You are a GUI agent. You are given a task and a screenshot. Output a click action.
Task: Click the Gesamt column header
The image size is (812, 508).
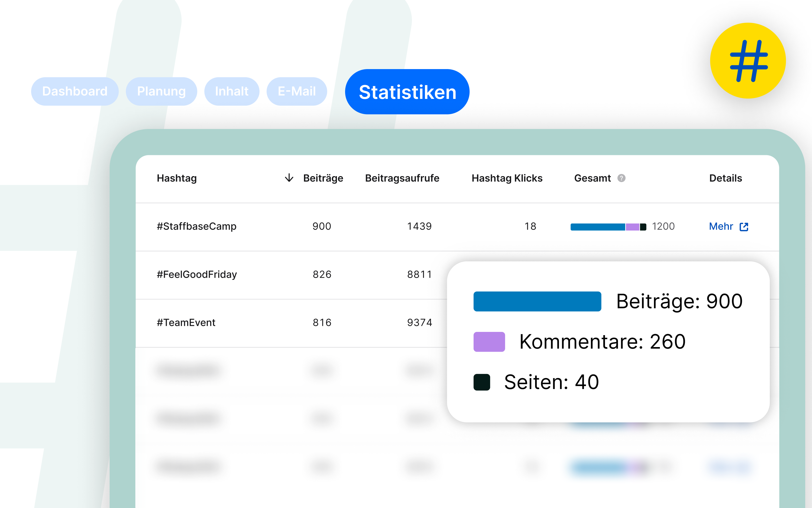click(x=592, y=178)
